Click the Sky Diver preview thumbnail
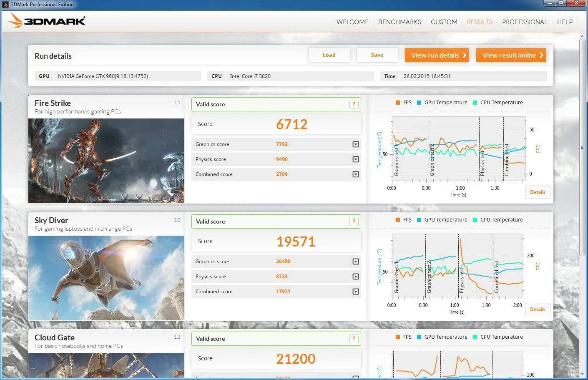Image resolution: width=588 pixels, height=380 pixels. 106,278
